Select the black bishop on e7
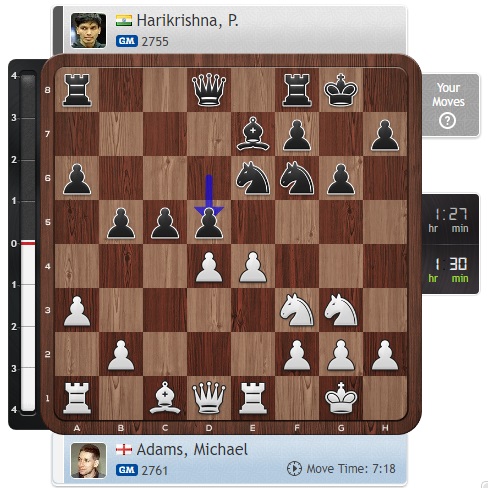 [x=253, y=134]
